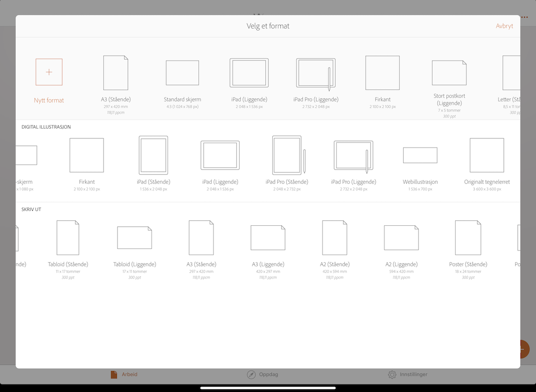
Task: Open the Oppdag tab
Action: coord(263,374)
